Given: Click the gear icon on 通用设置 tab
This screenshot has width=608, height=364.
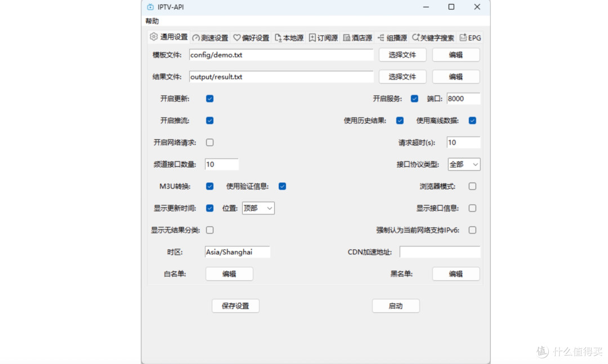Looking at the screenshot, I should [154, 37].
